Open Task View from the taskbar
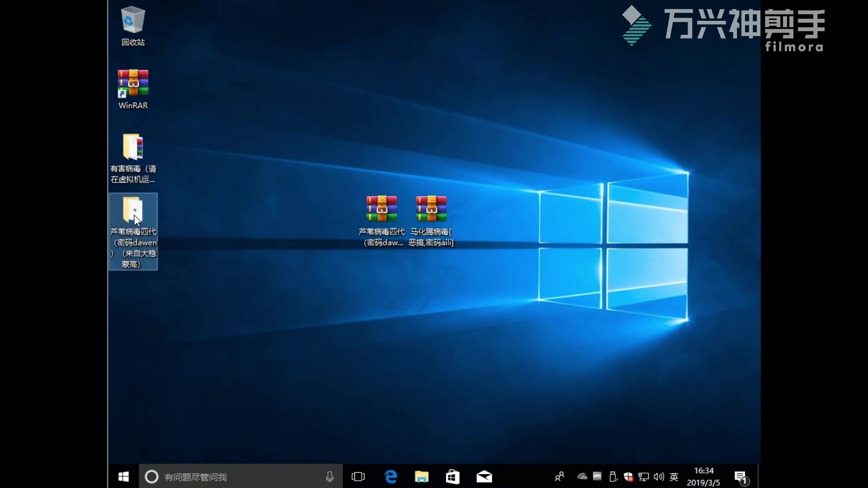This screenshot has width=868, height=488. [358, 477]
